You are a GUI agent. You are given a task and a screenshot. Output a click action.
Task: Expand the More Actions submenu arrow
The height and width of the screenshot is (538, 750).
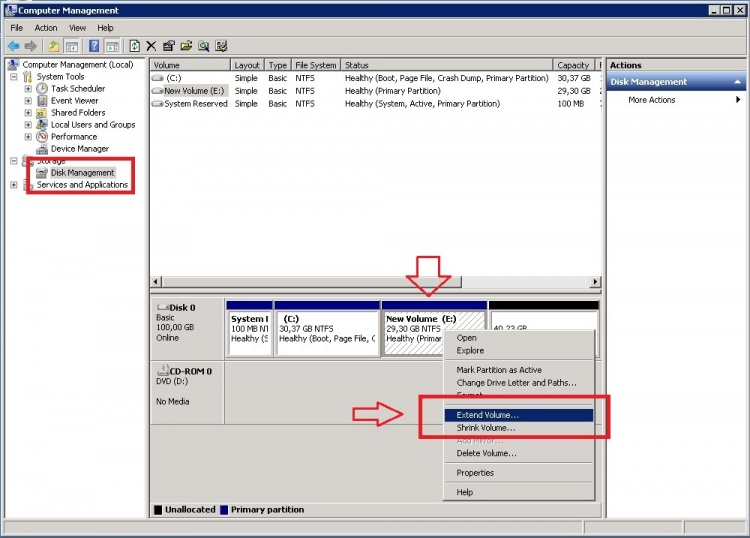pyautogui.click(x=739, y=100)
